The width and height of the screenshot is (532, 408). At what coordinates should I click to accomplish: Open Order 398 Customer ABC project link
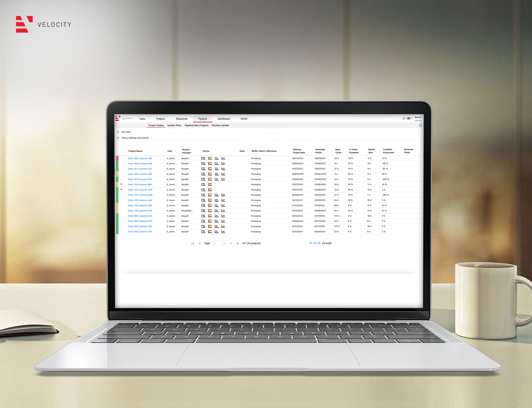tap(140, 158)
